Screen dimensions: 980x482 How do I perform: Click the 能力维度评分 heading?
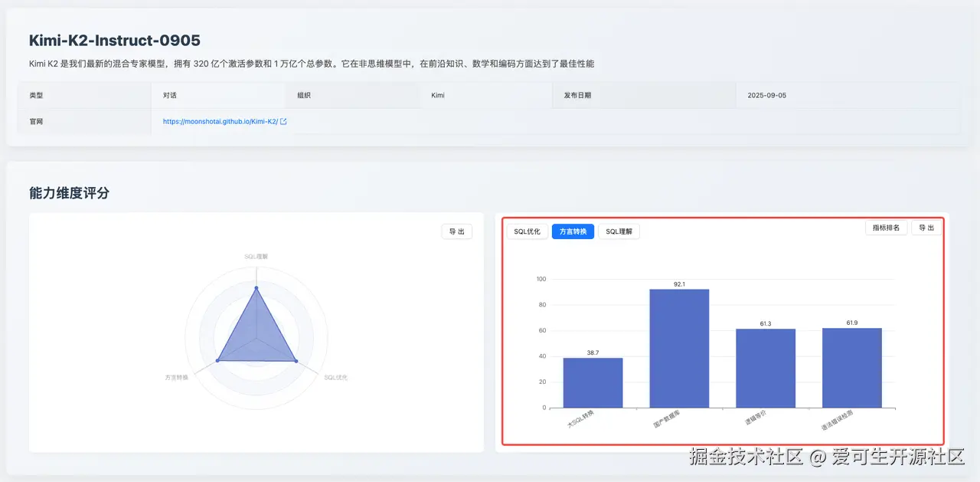(69, 193)
